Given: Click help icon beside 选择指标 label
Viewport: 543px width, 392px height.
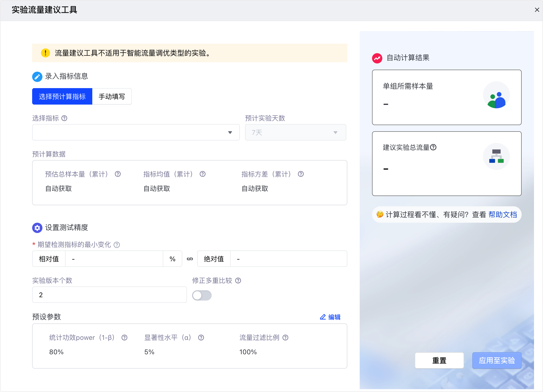Looking at the screenshot, I should click(x=64, y=118).
